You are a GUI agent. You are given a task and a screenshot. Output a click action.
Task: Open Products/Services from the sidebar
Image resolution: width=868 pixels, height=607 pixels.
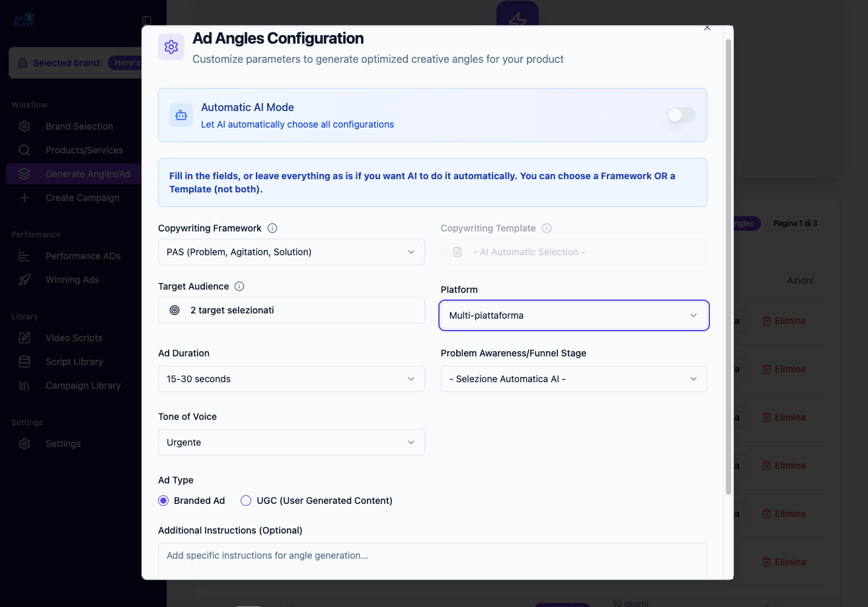click(x=84, y=150)
